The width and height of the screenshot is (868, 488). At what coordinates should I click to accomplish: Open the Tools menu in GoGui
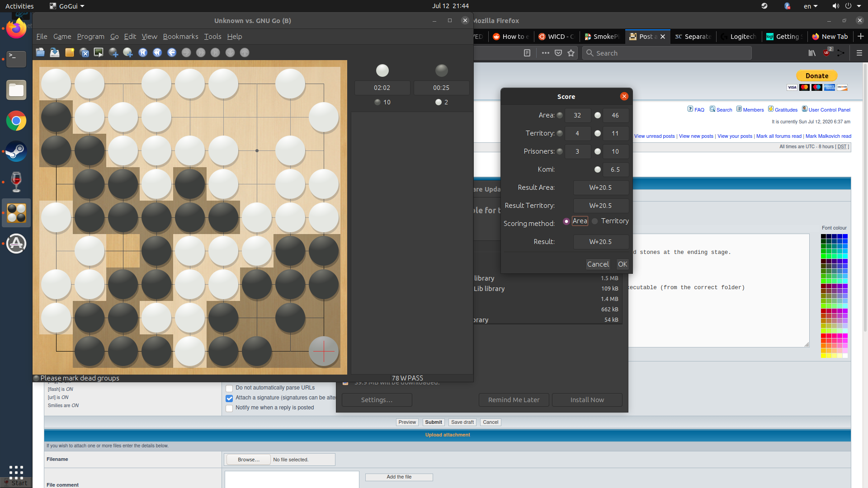pyautogui.click(x=212, y=37)
